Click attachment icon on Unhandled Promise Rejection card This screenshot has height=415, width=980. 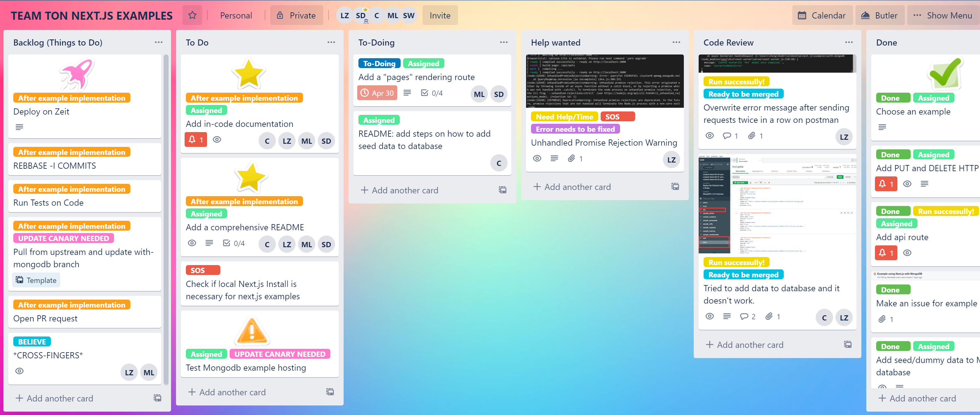571,159
